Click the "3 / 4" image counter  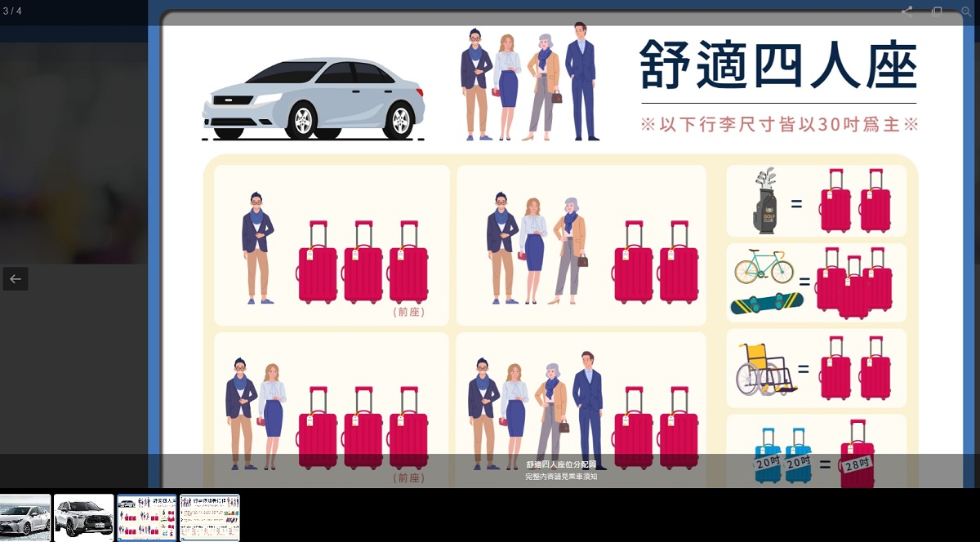[x=12, y=11]
